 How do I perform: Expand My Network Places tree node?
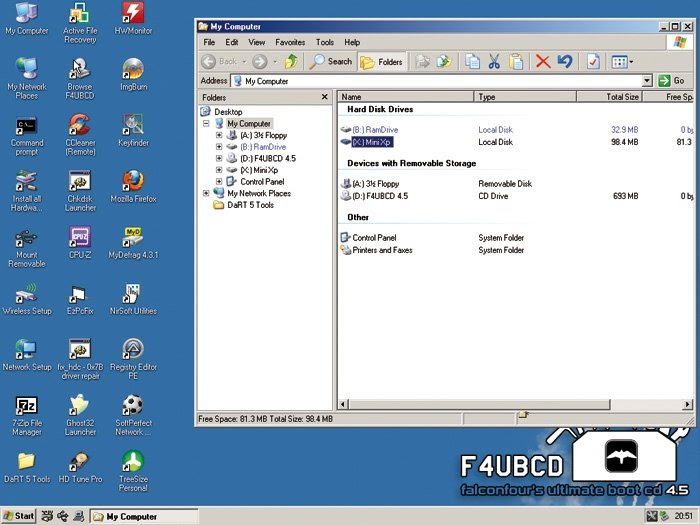click(206, 193)
